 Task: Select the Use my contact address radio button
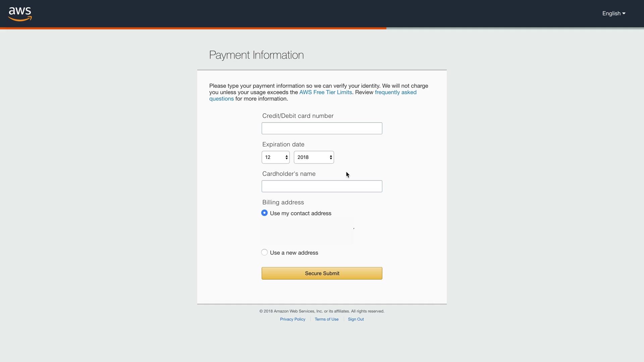coord(264,213)
